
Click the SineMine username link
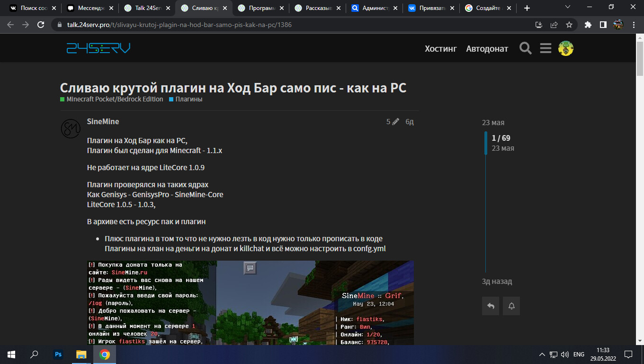point(103,122)
